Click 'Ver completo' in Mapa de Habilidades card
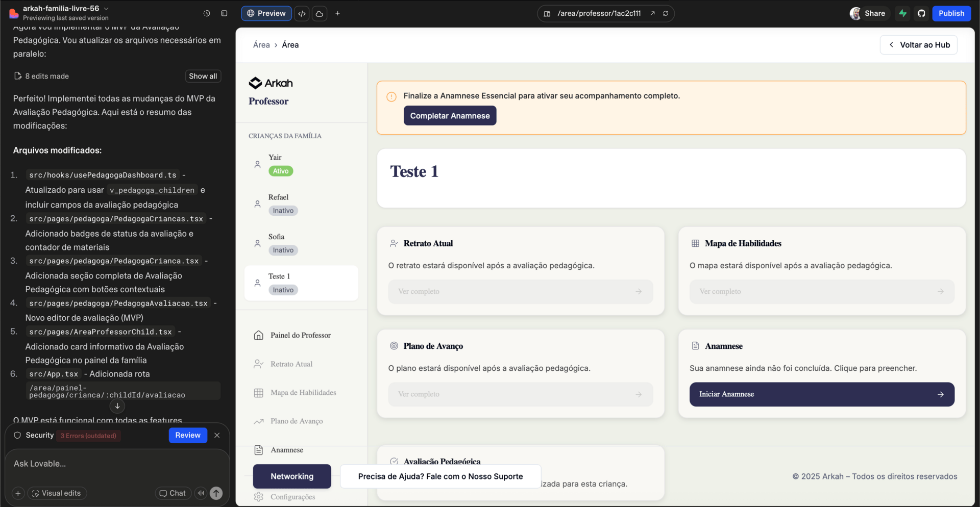 822,292
